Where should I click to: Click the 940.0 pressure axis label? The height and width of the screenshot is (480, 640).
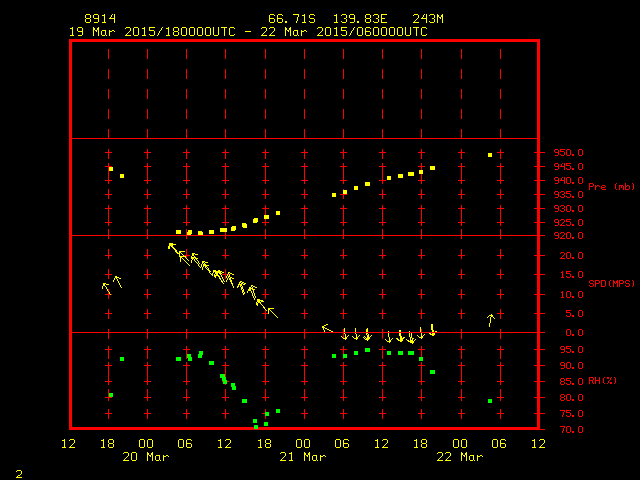tap(568, 180)
